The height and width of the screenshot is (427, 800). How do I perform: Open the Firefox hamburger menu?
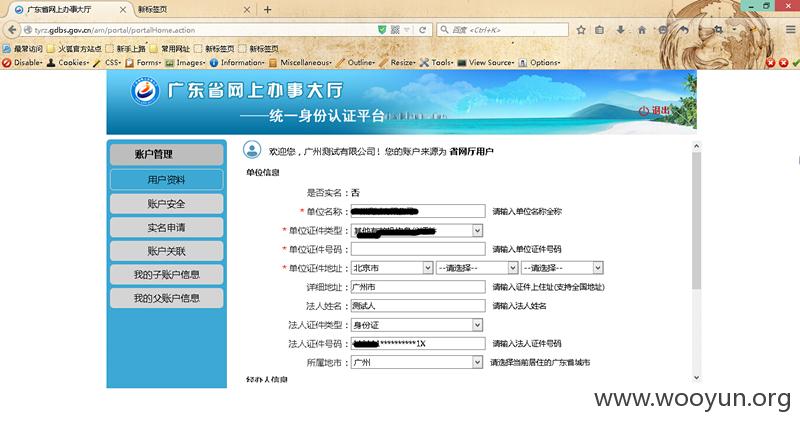coord(790,30)
